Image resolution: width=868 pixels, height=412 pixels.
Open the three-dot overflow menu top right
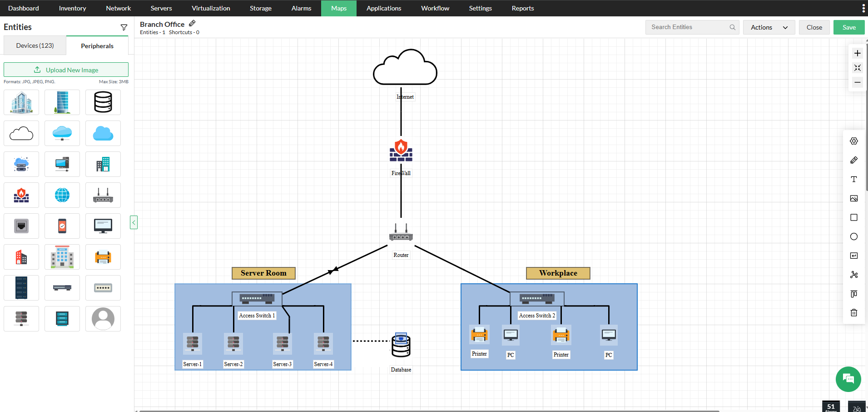pyautogui.click(x=863, y=8)
